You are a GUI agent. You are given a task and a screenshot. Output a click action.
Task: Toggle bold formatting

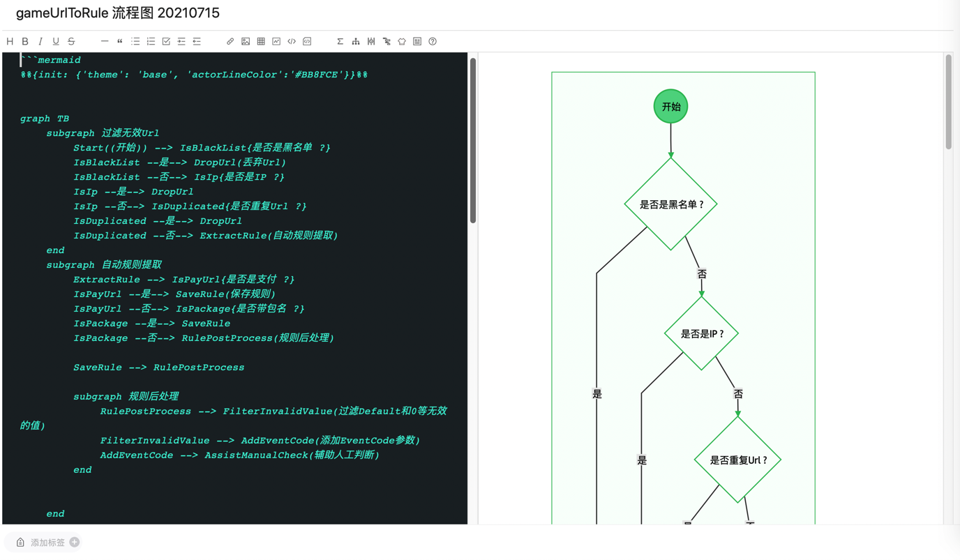pos(25,42)
